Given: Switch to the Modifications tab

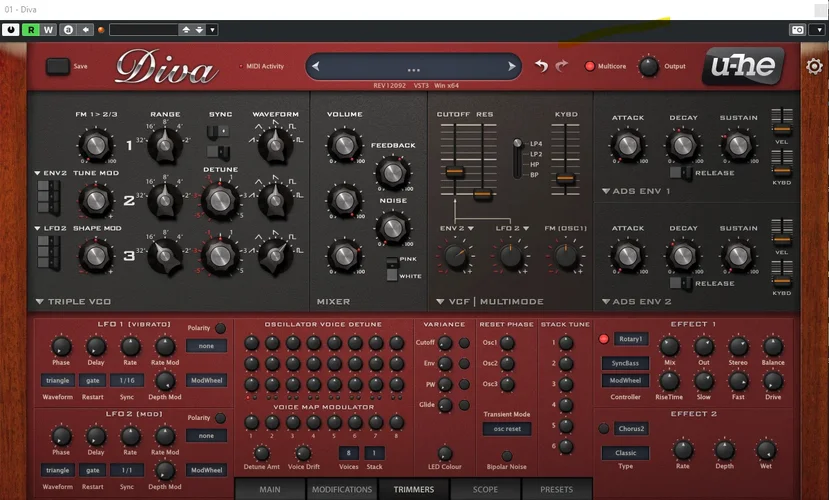Looking at the screenshot, I should click(341, 489).
